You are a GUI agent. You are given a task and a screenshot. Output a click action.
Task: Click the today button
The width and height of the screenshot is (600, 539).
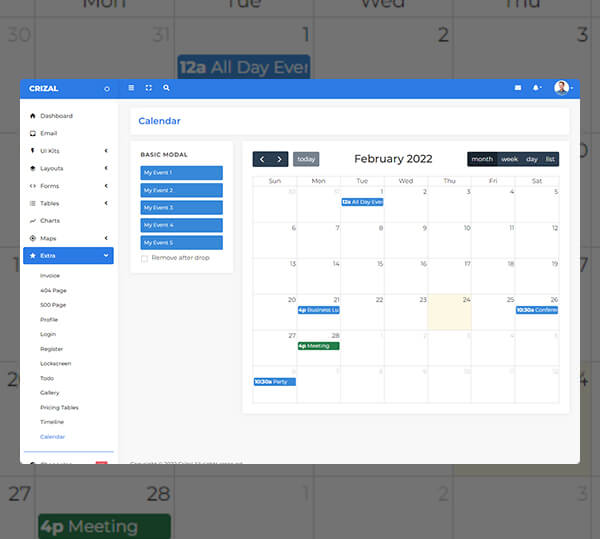point(306,159)
